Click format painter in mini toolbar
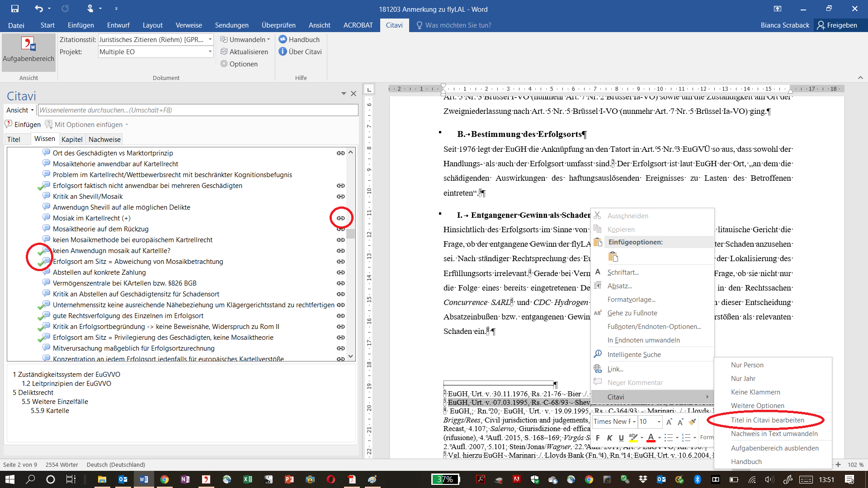This screenshot has width=868, height=488. pyautogui.click(x=692, y=422)
